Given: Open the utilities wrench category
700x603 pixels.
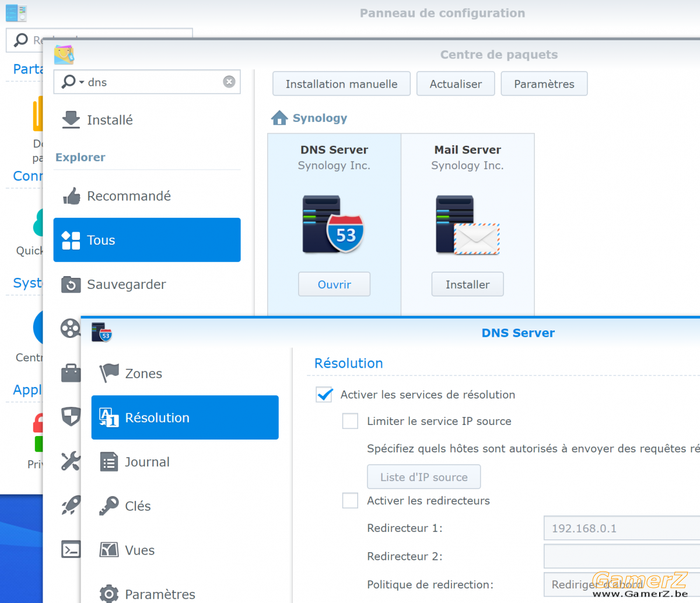Looking at the screenshot, I should point(71,461).
